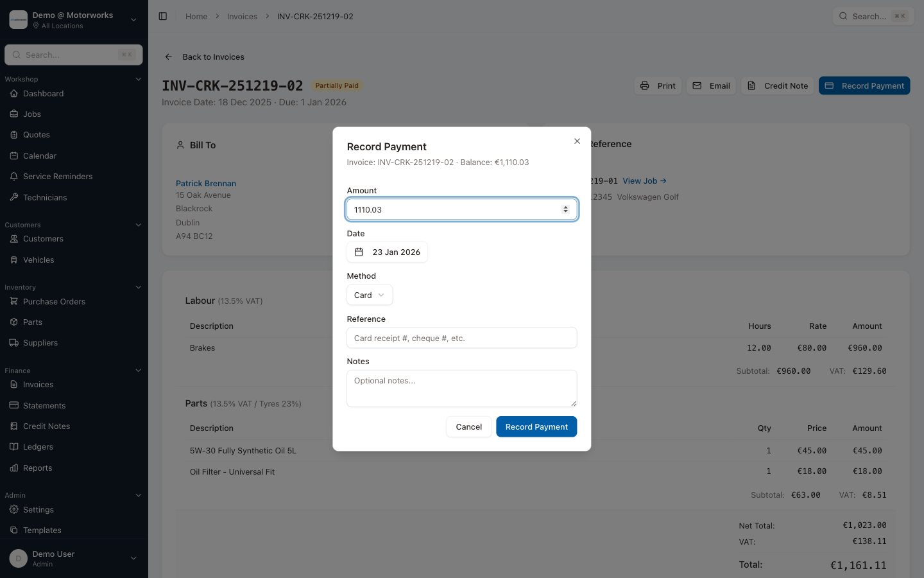Click the Email icon
Image resolution: width=924 pixels, height=578 pixels.
697,85
